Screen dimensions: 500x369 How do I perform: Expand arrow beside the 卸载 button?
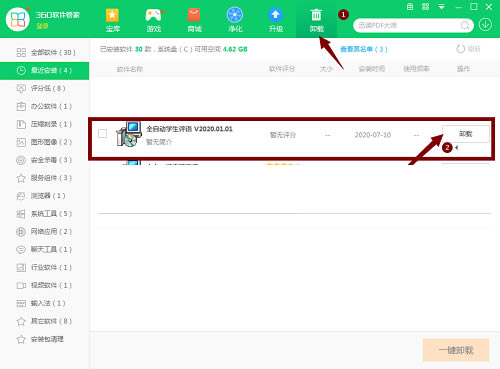[x=457, y=148]
